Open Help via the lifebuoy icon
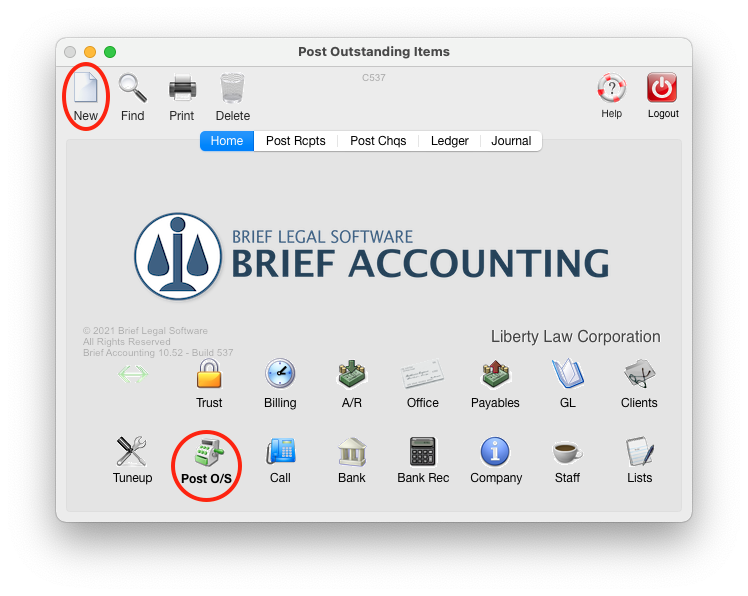Screen dimensions: 748x596 [x=612, y=88]
